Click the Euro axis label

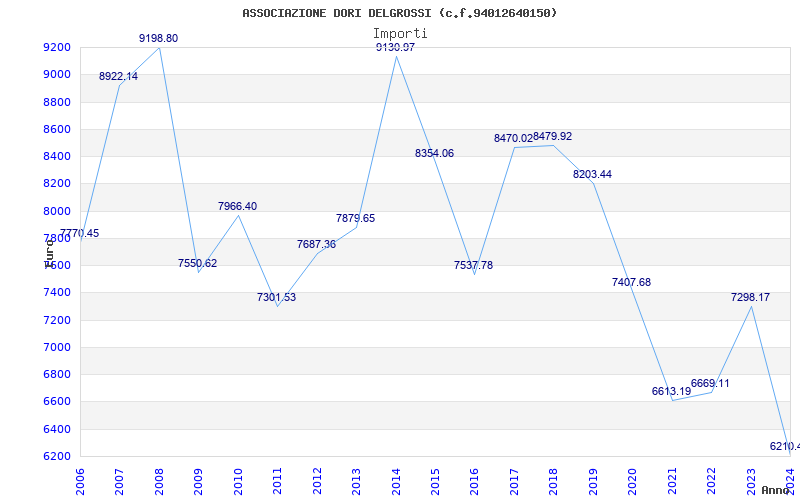pos(49,254)
